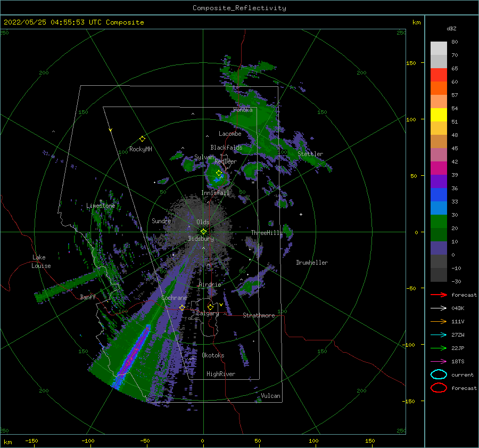Viewport: 479px width, 448px height.
Task: Select the white 80 dBZ color swatch
Action: pos(439,48)
